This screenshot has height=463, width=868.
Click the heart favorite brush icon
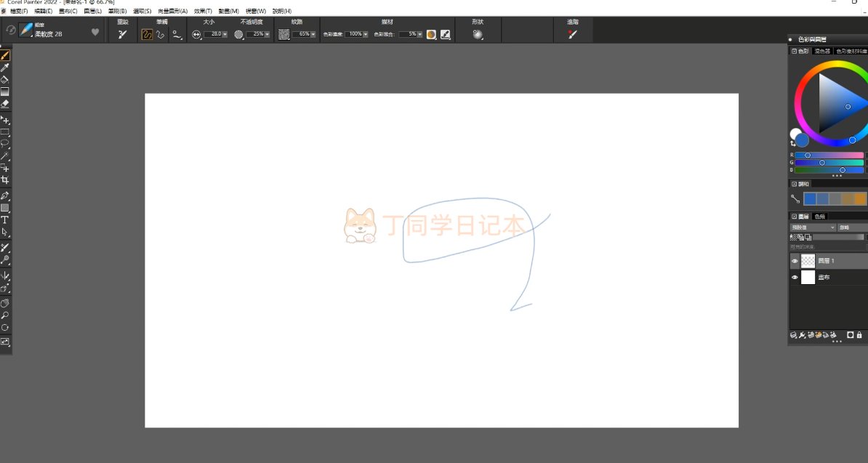click(x=95, y=32)
